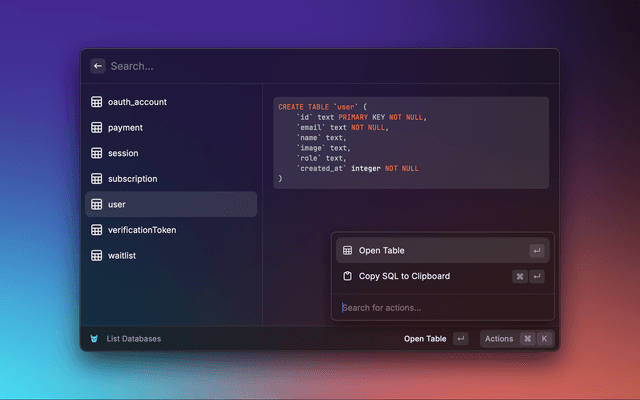The image size is (640, 400).
Task: Click the clipboard icon in actions menu
Action: click(x=346, y=276)
